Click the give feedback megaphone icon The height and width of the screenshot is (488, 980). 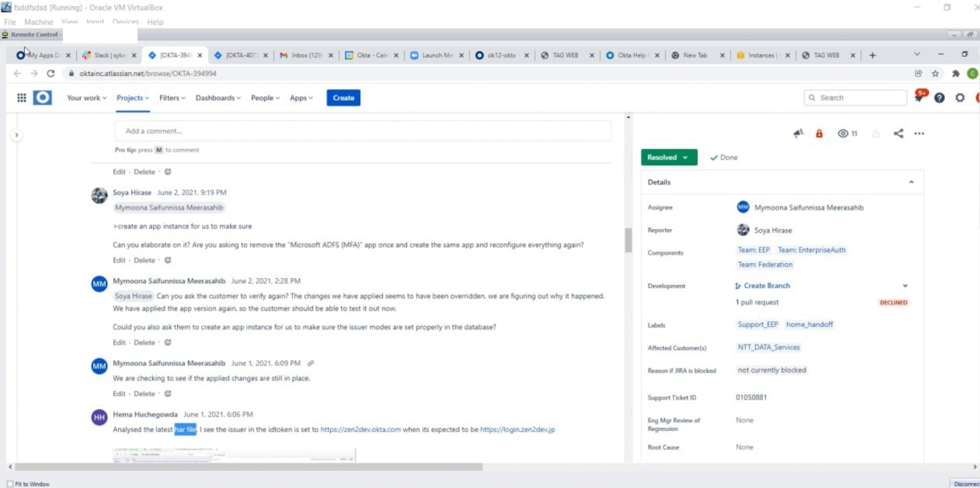click(x=798, y=133)
